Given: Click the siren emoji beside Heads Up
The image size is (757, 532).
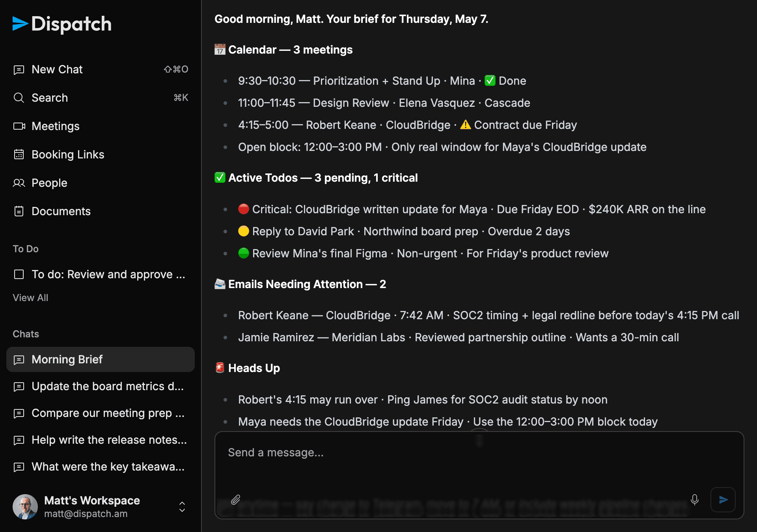Looking at the screenshot, I should [x=220, y=368].
